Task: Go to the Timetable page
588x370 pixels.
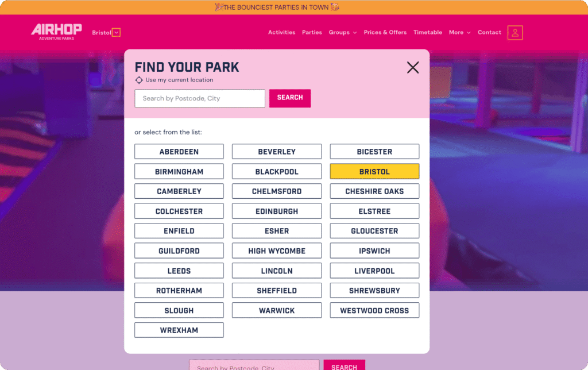Action: coord(428,33)
